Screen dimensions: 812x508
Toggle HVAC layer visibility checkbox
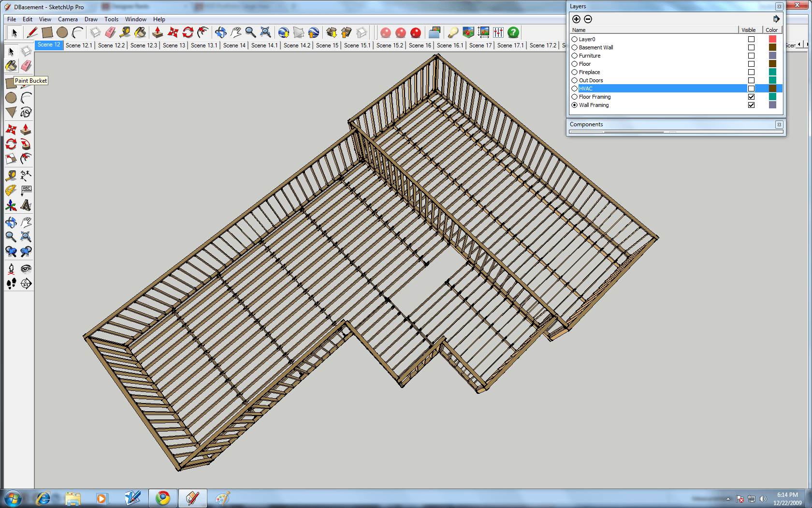coord(751,89)
